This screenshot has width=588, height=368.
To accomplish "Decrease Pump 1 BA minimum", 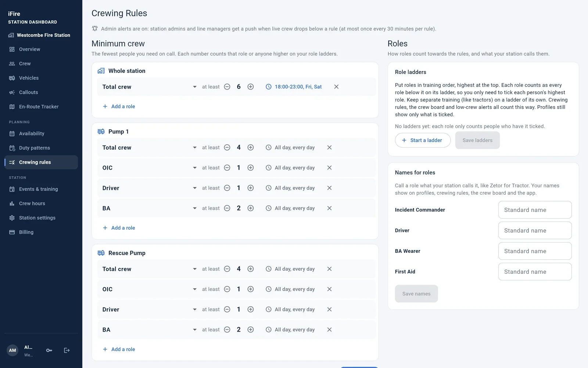I will [227, 208].
